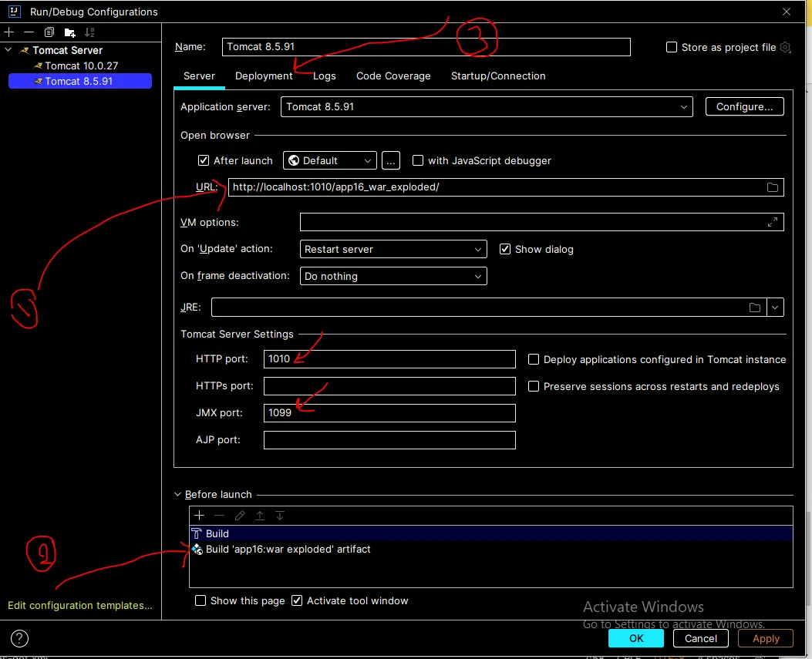Select the Build launch task row

491,533
